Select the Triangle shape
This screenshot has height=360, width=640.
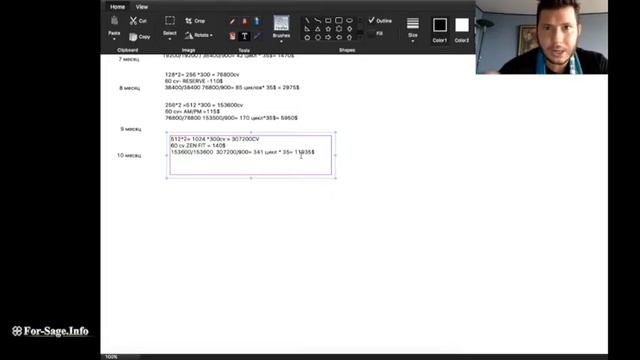[318, 29]
